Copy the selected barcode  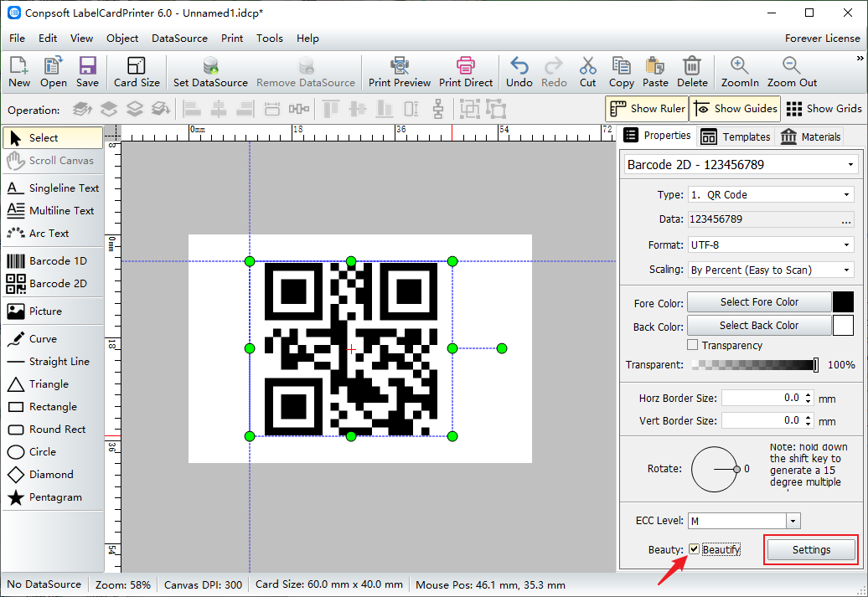pyautogui.click(x=621, y=72)
